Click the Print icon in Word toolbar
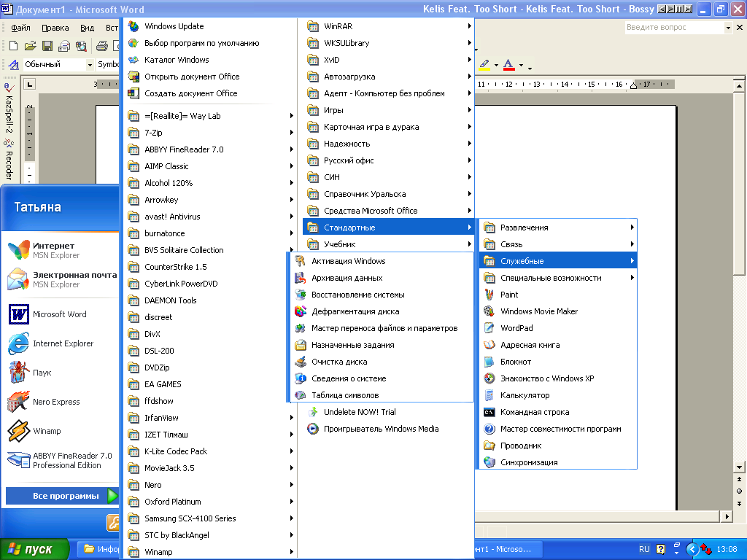The height and width of the screenshot is (560, 747). (101, 46)
